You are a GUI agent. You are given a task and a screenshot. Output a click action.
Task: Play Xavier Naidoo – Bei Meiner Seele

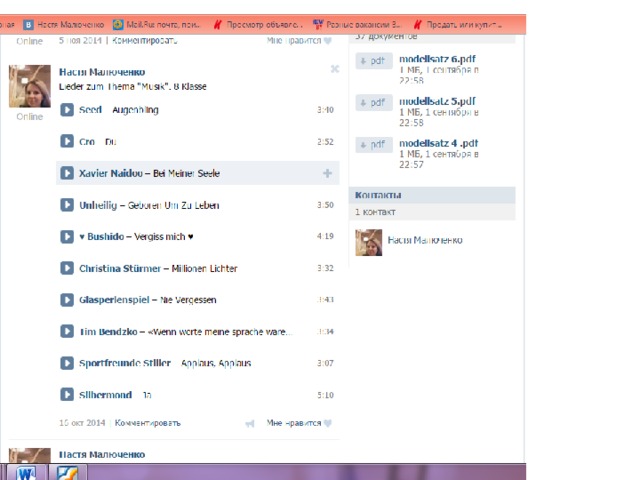(67, 173)
